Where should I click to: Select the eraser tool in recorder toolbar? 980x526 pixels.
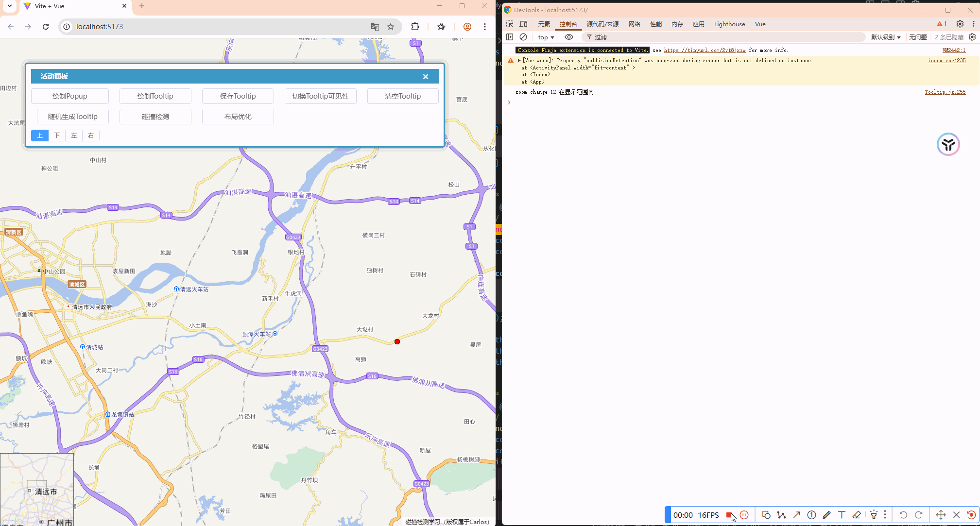[x=857, y=515]
